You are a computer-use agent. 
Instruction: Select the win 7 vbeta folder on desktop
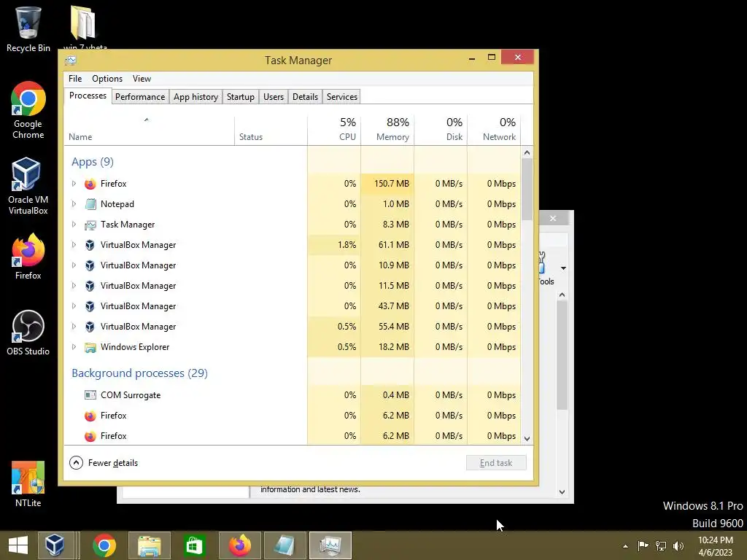point(85,27)
